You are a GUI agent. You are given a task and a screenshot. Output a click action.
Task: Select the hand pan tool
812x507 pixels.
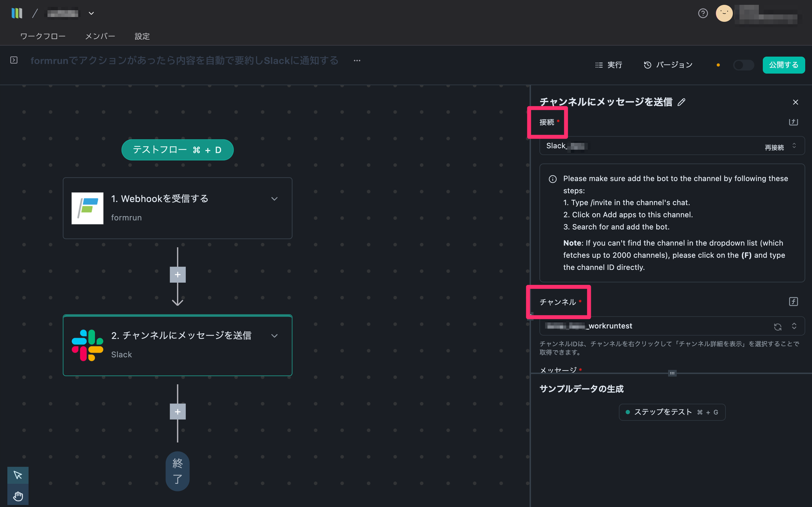coord(18,496)
